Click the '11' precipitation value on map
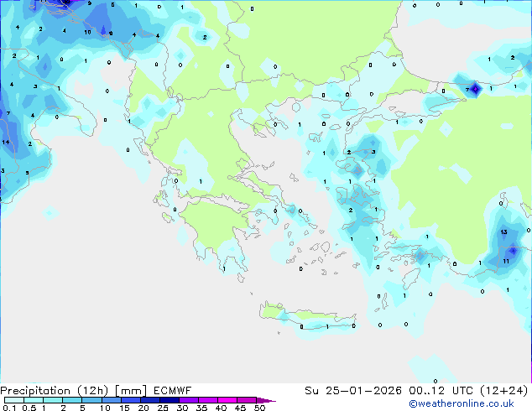 pos(506,261)
